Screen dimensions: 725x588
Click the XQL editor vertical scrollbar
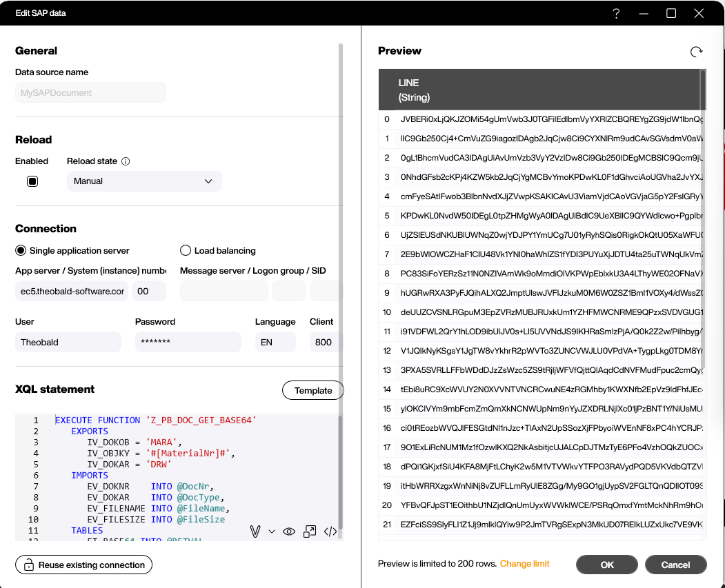(x=341, y=471)
